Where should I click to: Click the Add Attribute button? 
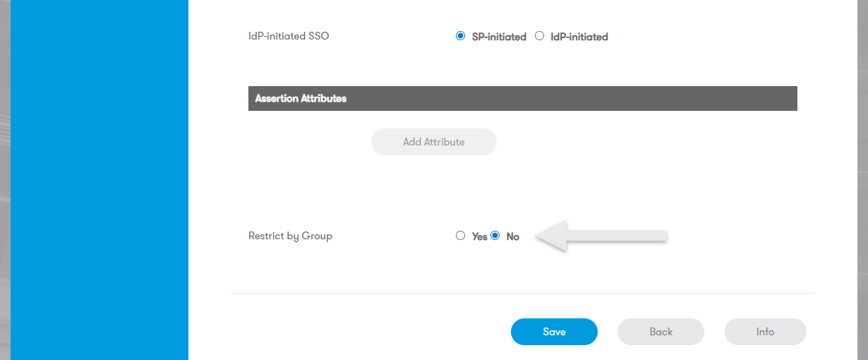click(433, 142)
